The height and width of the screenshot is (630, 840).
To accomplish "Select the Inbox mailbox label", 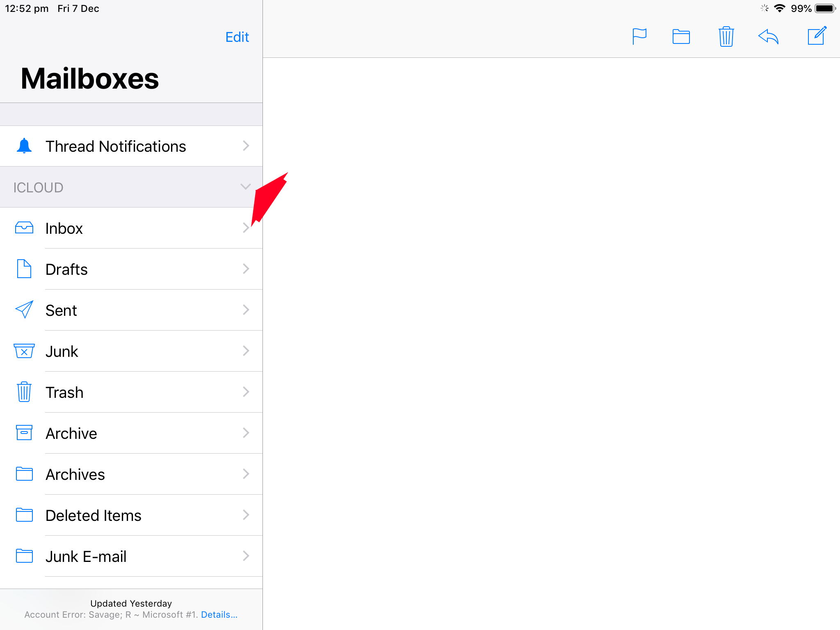I will coord(64,228).
